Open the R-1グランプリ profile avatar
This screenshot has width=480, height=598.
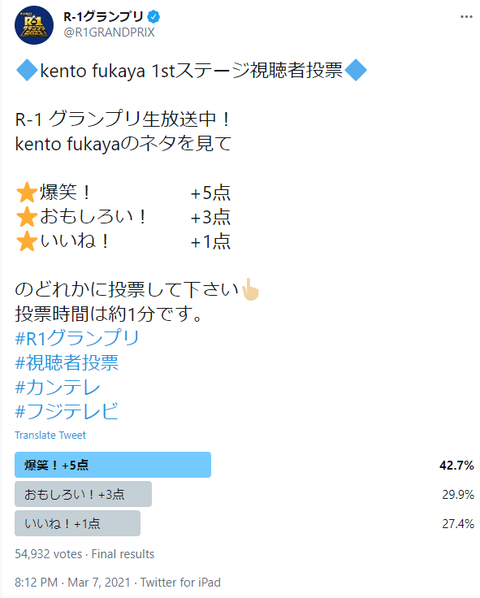pos(34,26)
